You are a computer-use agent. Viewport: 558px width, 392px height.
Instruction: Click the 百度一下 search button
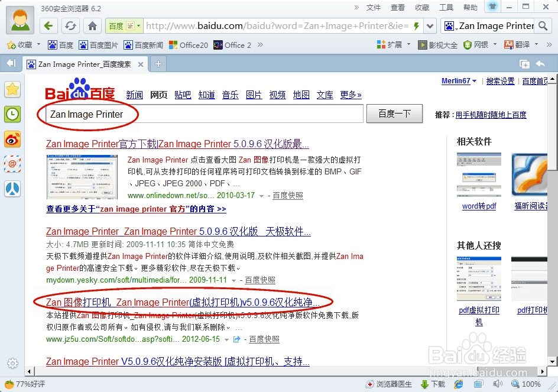(x=395, y=114)
